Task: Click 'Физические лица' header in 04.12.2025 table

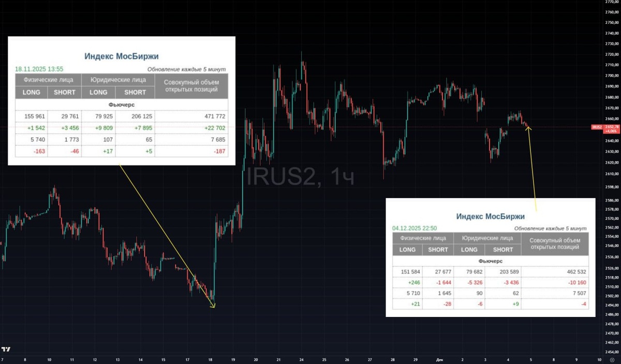Action: (x=423, y=238)
